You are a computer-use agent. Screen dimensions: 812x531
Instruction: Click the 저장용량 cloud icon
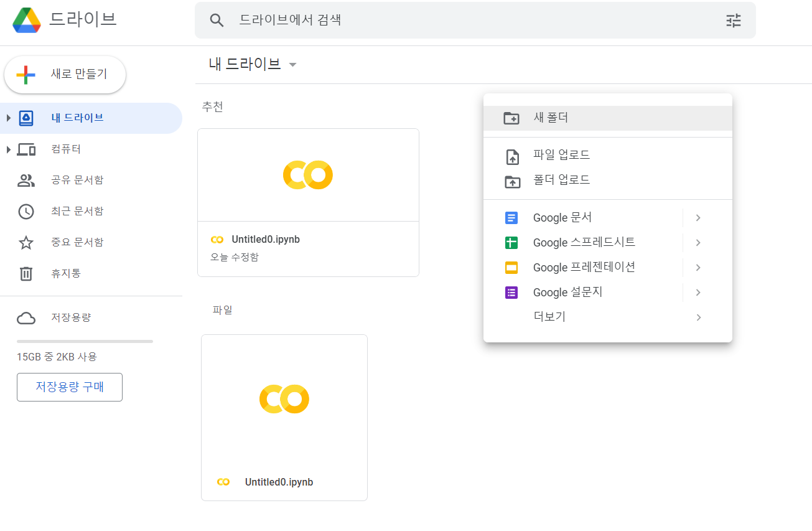(26, 318)
